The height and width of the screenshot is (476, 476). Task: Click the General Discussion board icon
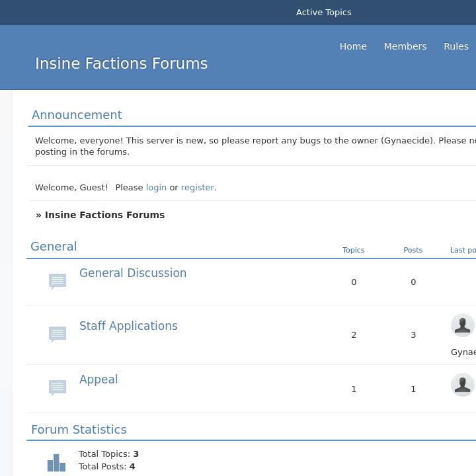tap(58, 281)
